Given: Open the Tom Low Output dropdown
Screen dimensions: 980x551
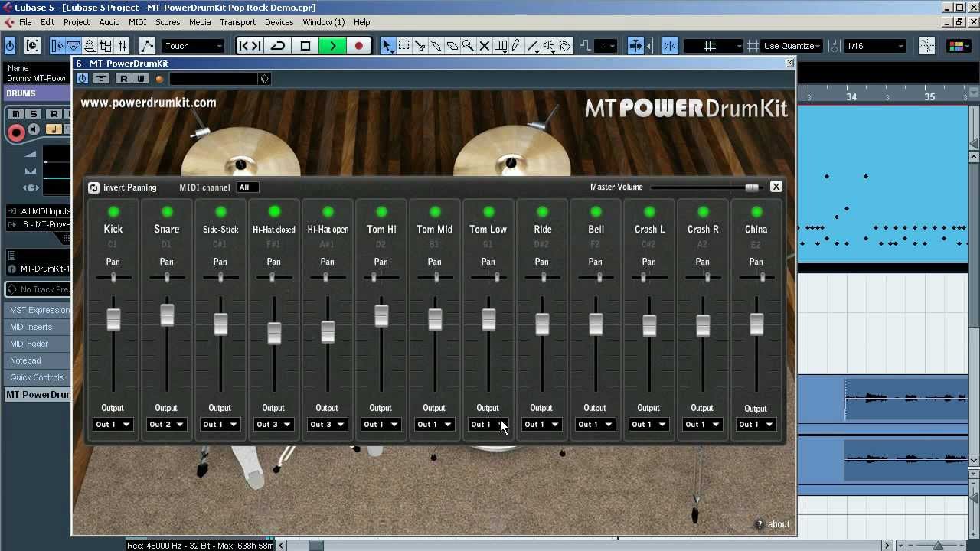Looking at the screenshot, I should 488,425.
